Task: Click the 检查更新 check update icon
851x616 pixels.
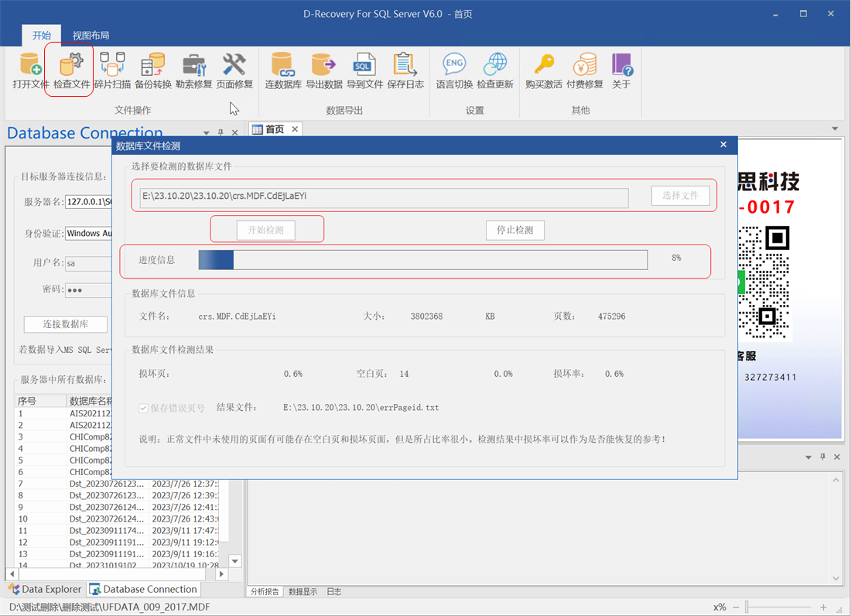Action: click(495, 70)
